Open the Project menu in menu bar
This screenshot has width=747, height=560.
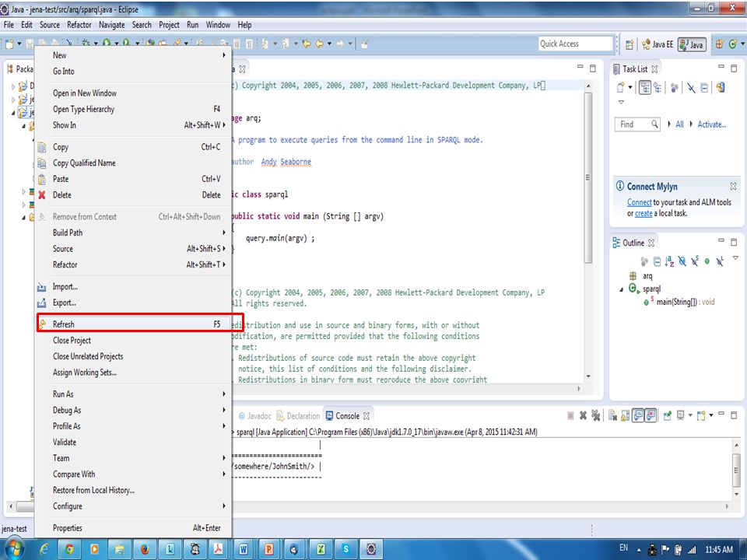pyautogui.click(x=169, y=25)
